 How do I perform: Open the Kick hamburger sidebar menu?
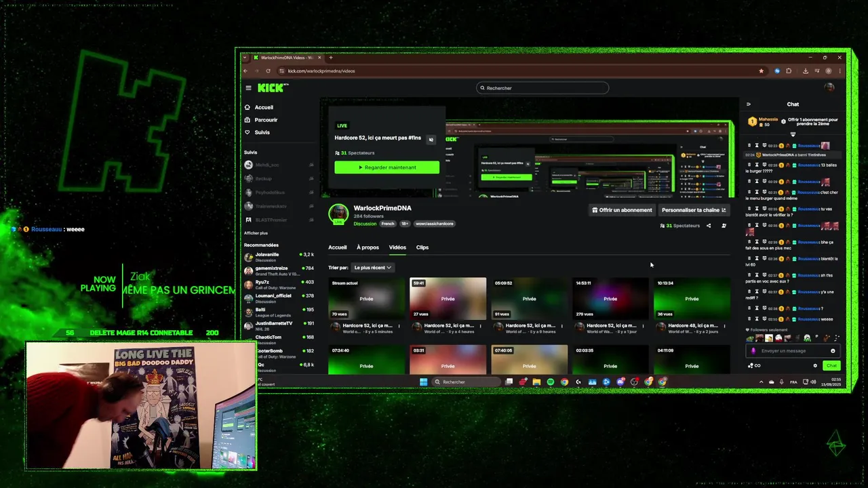pos(248,88)
